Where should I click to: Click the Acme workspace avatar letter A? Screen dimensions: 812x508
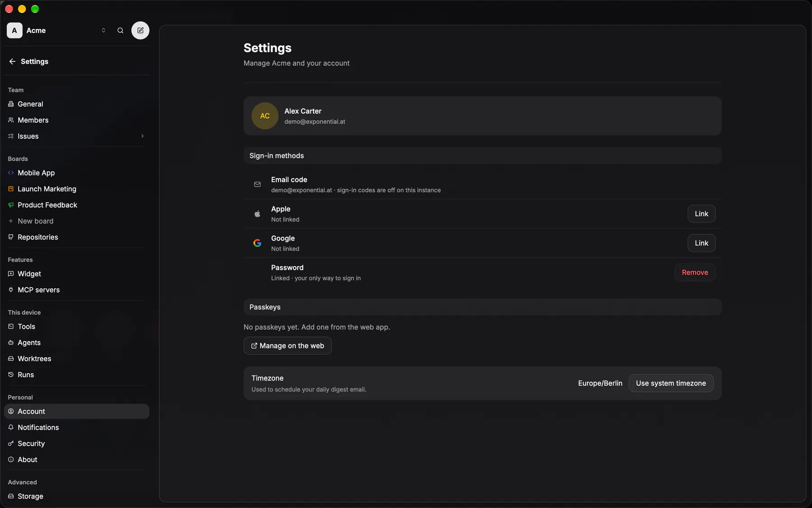(x=14, y=31)
